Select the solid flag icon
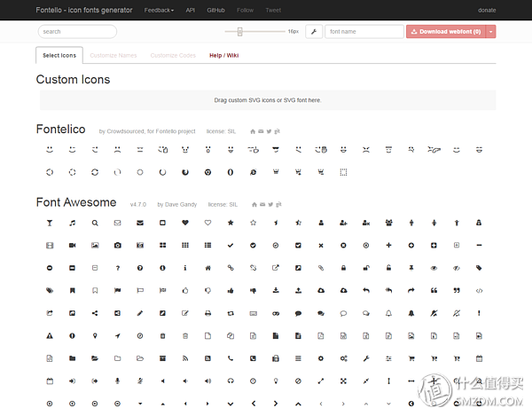The height and width of the screenshot is (416, 532). click(117, 290)
